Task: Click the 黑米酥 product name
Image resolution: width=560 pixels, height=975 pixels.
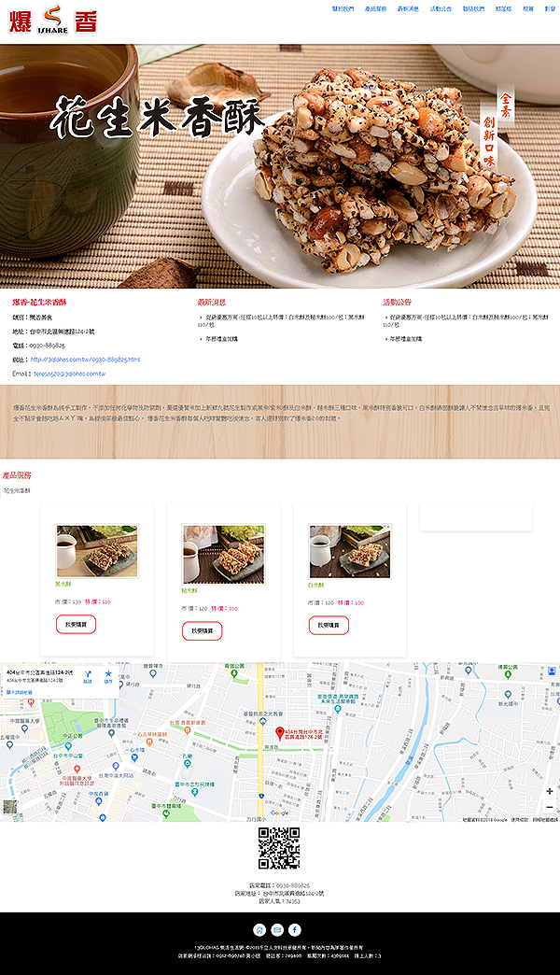Action: pyautogui.click(x=63, y=585)
